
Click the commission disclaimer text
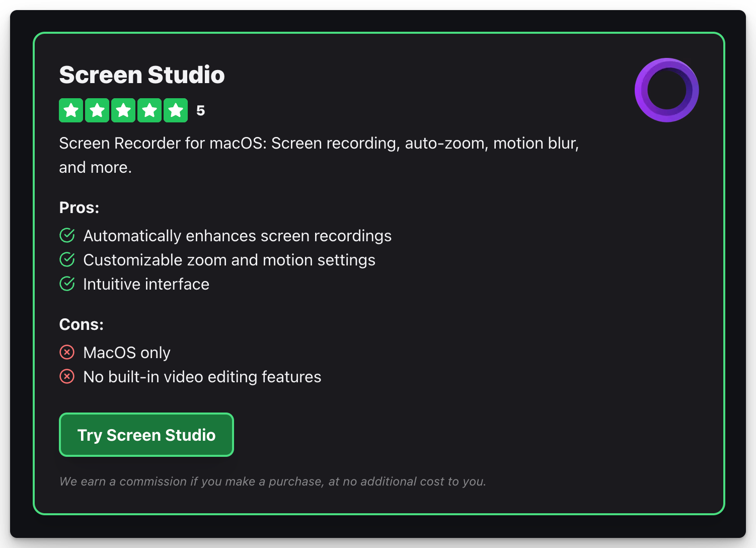tap(272, 481)
